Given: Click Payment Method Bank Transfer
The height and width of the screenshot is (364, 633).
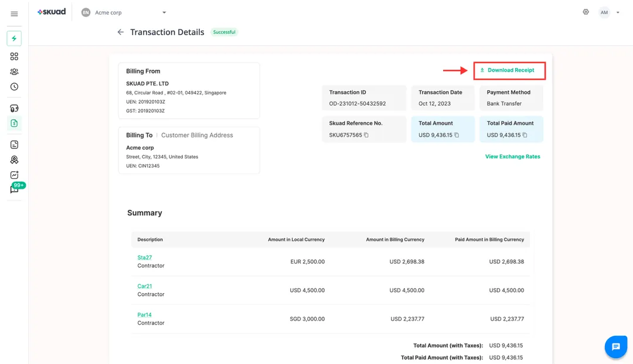Looking at the screenshot, I should click(504, 104).
